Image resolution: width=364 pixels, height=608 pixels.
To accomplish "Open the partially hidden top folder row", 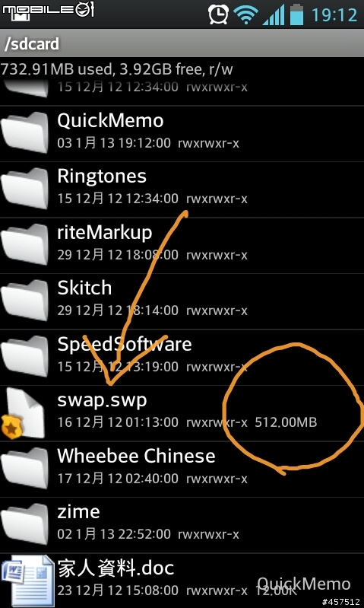I will tap(182, 89).
